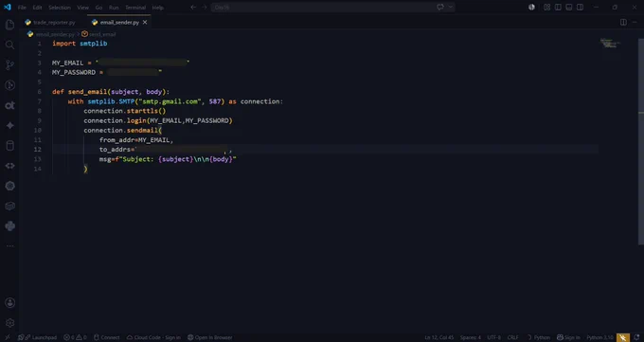Toggle the secondary side bar
644x342 pixels.
click(580, 7)
